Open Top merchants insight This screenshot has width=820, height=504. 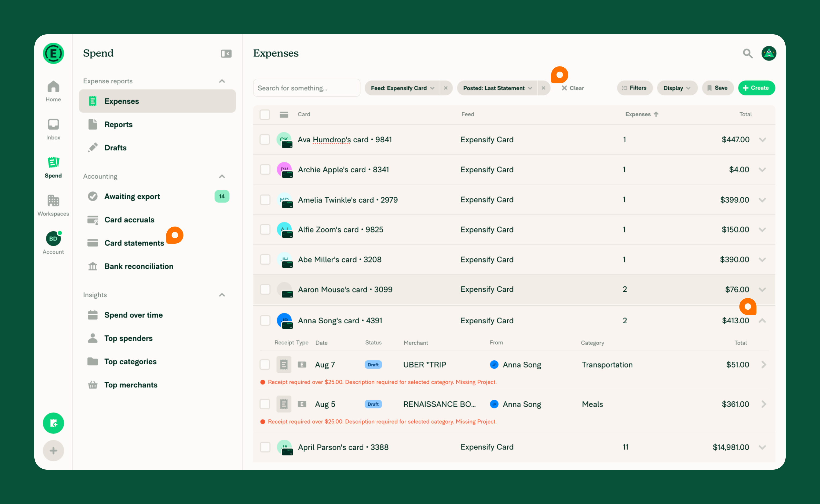157,385
